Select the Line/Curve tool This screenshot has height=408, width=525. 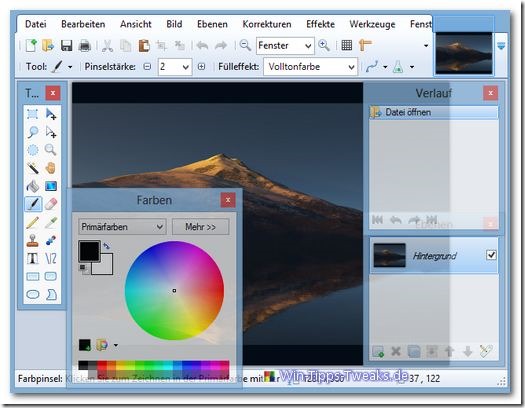click(x=51, y=258)
